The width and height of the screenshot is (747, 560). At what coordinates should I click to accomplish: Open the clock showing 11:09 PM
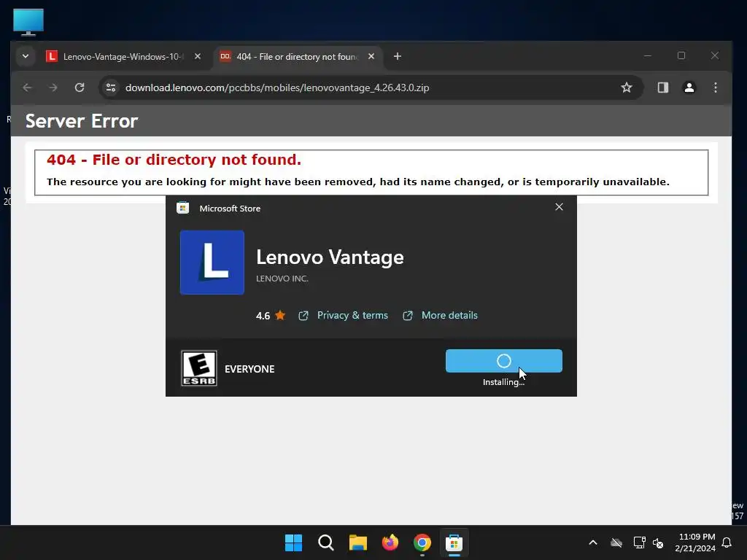(x=695, y=542)
